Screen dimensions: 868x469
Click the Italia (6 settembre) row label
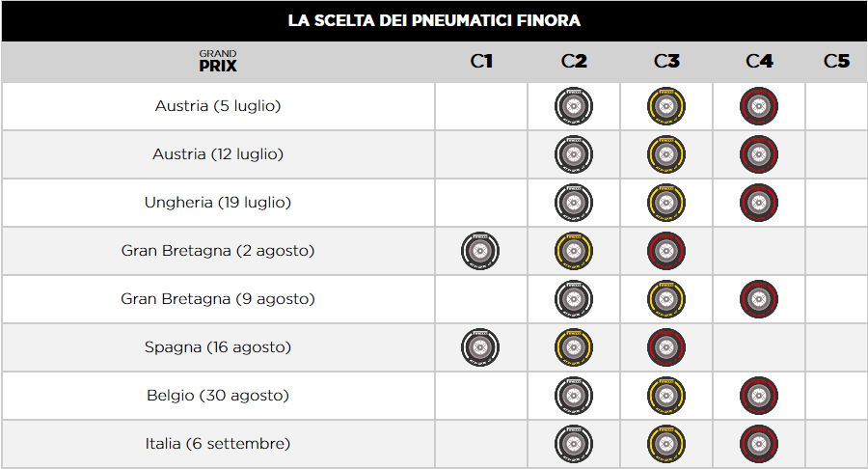(218, 444)
